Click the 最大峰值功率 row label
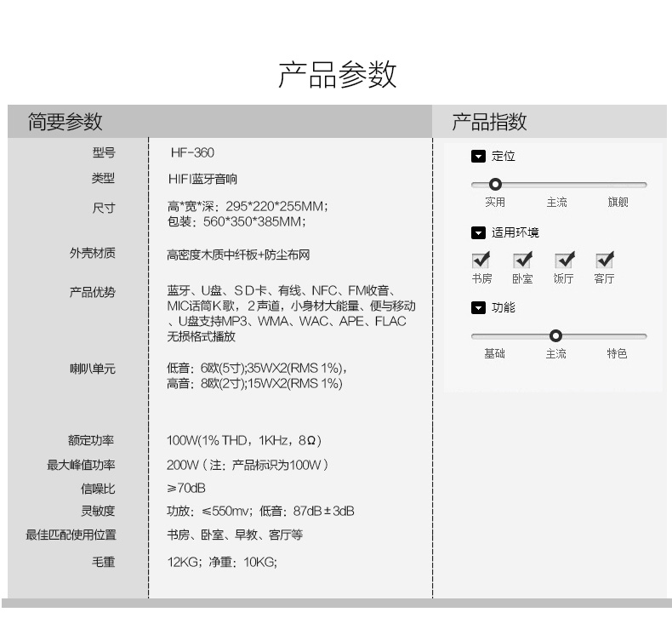Viewport: 672px width, 618px height. point(81,465)
